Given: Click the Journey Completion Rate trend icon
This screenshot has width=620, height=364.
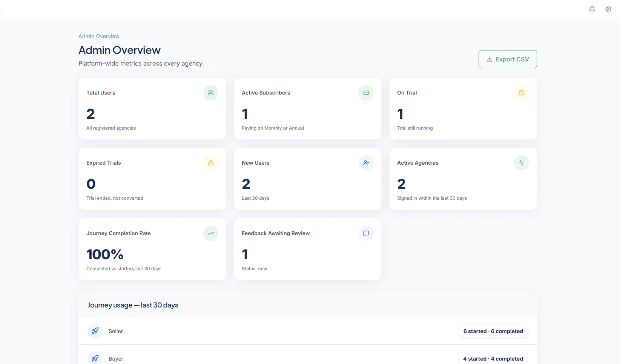Looking at the screenshot, I should [211, 233].
